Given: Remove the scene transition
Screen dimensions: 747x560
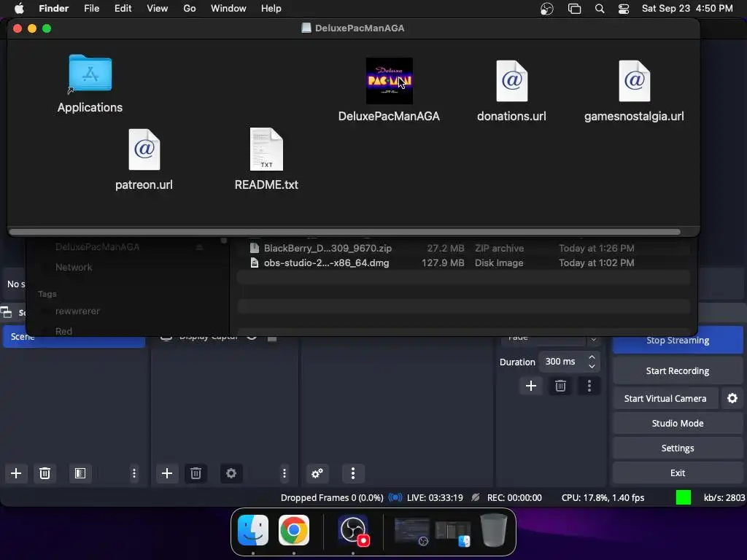Looking at the screenshot, I should [560, 386].
